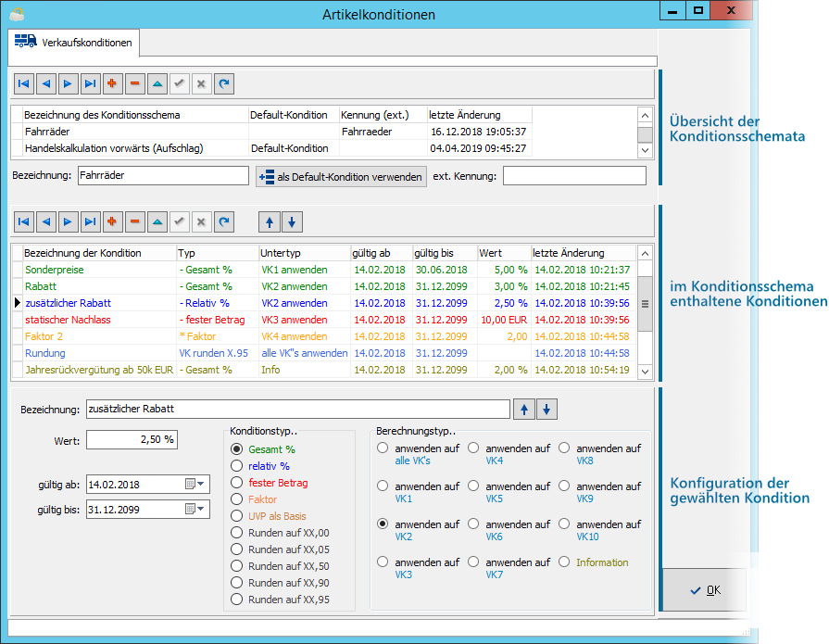This screenshot has width=829, height=644.
Task: Open gültig ab date picker dropdown
Action: (201, 484)
